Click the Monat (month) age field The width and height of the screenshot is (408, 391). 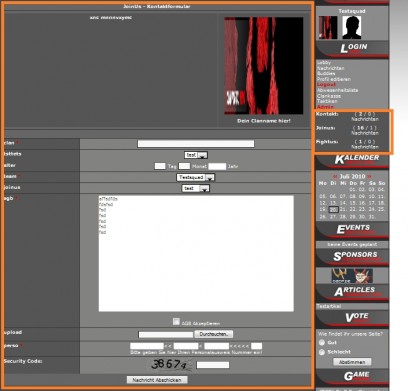click(x=184, y=166)
